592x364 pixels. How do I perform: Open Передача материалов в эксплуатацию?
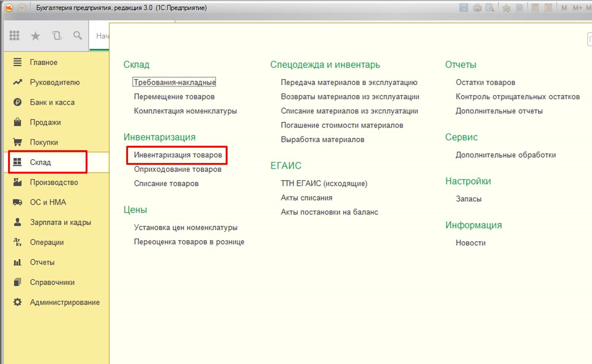(349, 82)
